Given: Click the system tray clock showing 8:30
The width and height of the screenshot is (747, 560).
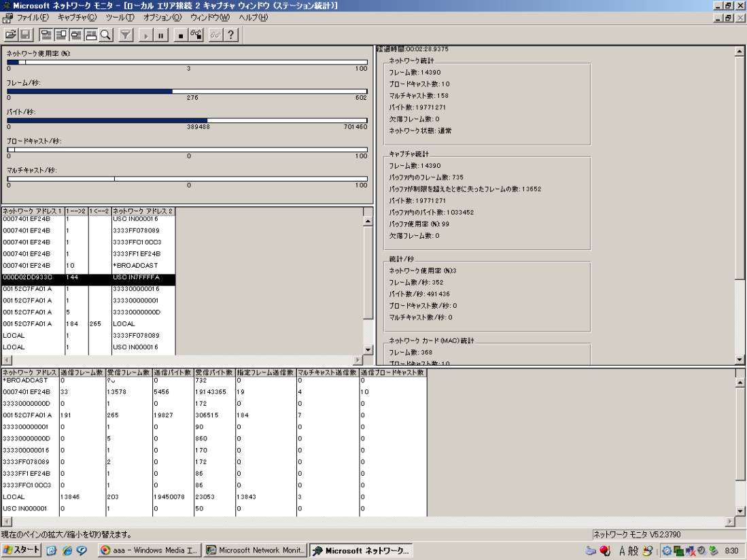Looking at the screenshot, I should coord(731,551).
